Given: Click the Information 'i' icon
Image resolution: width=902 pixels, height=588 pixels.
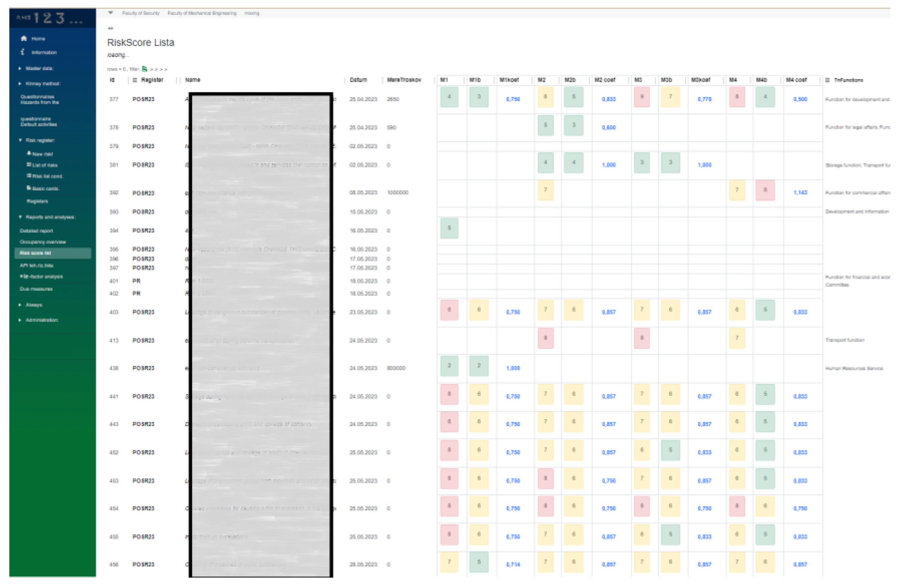Looking at the screenshot, I should [x=23, y=52].
